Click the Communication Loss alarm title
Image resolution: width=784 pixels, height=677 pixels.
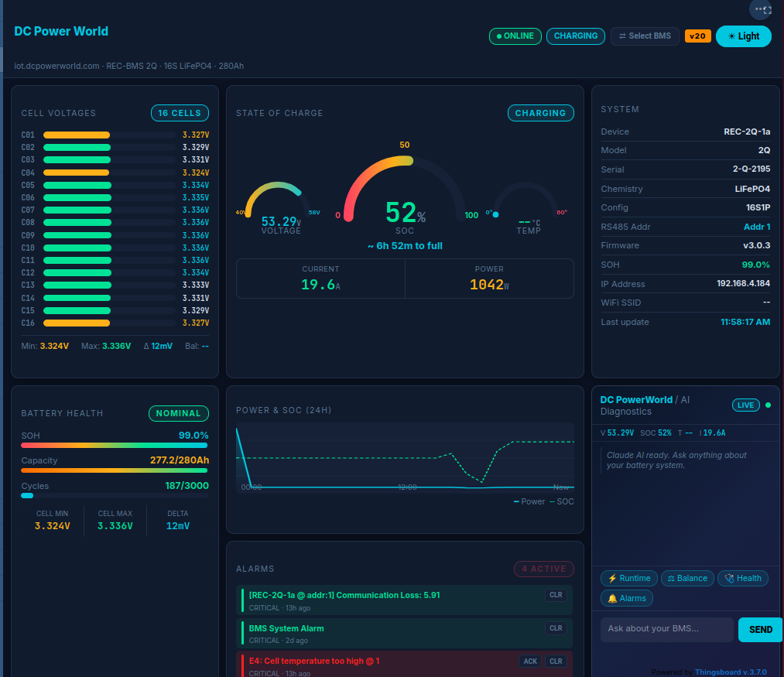coord(344,595)
